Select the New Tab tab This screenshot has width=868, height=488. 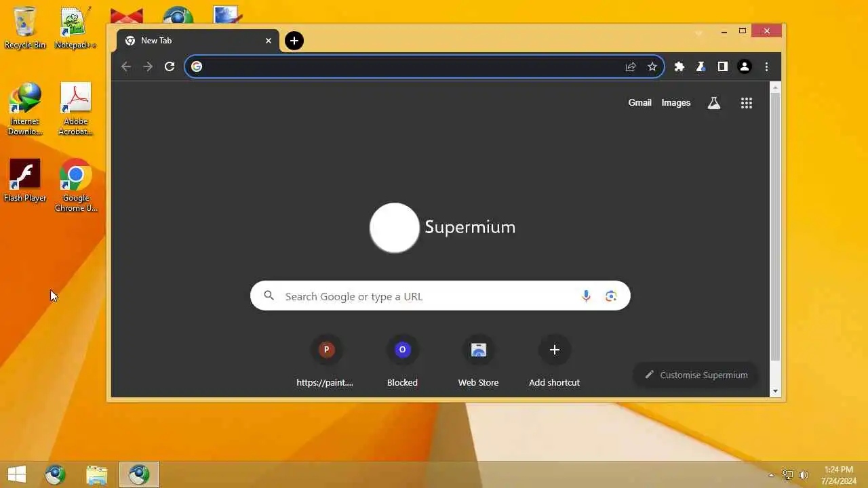tap(198, 41)
